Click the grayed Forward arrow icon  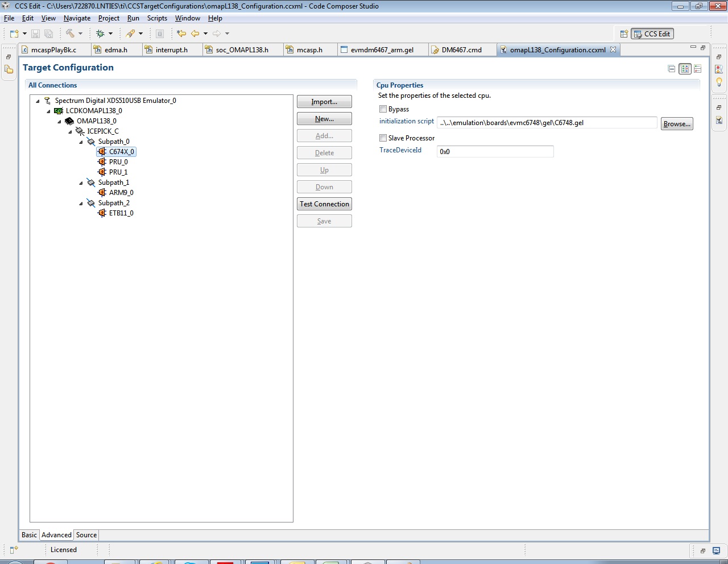click(x=217, y=34)
